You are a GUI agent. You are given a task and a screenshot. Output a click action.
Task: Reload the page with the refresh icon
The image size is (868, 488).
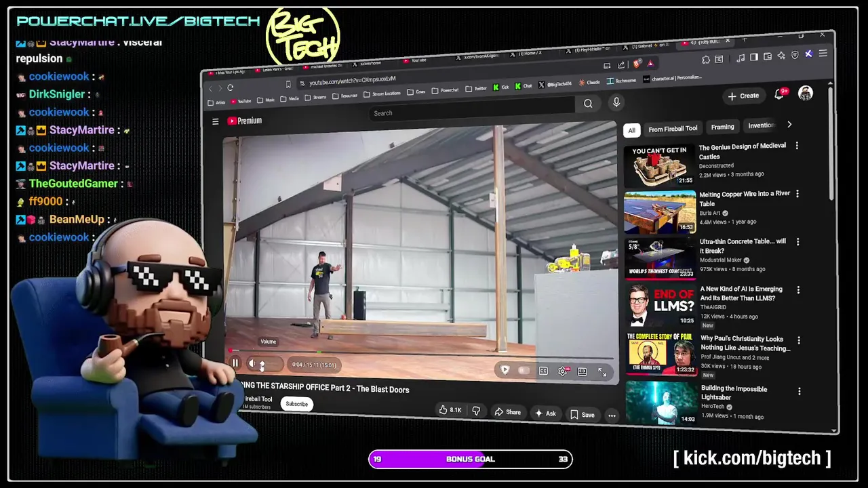pyautogui.click(x=230, y=87)
